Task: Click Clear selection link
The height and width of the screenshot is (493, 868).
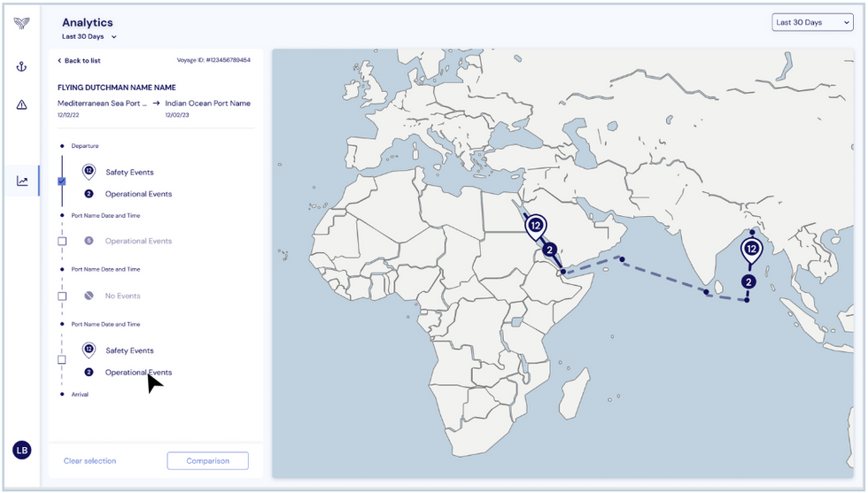Action: coord(89,460)
